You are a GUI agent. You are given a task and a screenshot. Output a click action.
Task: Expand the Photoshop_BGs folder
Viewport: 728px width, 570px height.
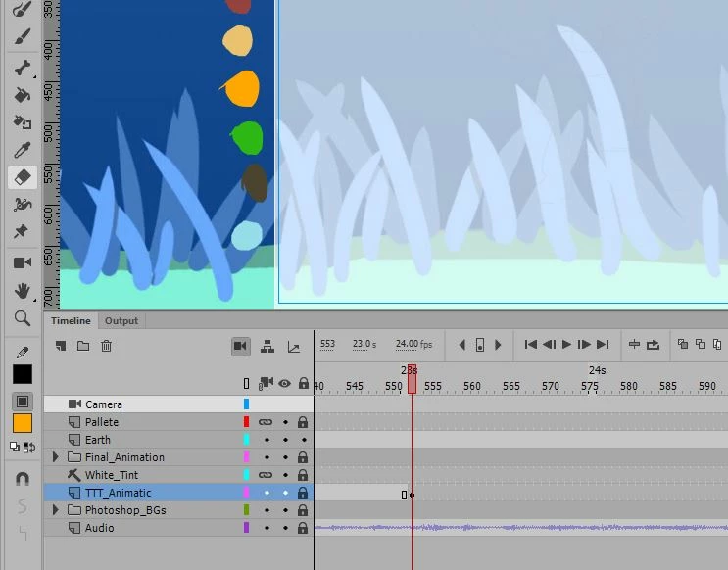click(x=55, y=510)
